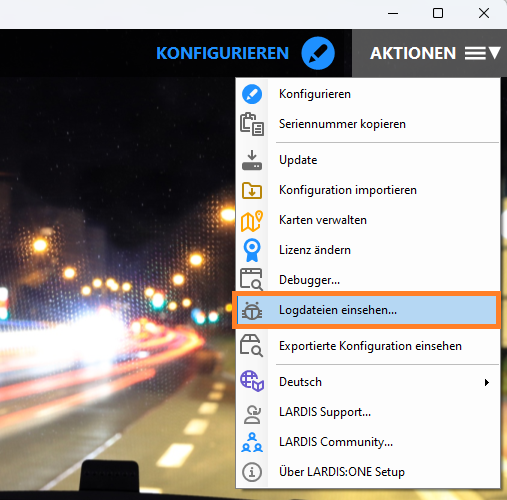Click the KONFIGURIEREN header button text

point(222,53)
